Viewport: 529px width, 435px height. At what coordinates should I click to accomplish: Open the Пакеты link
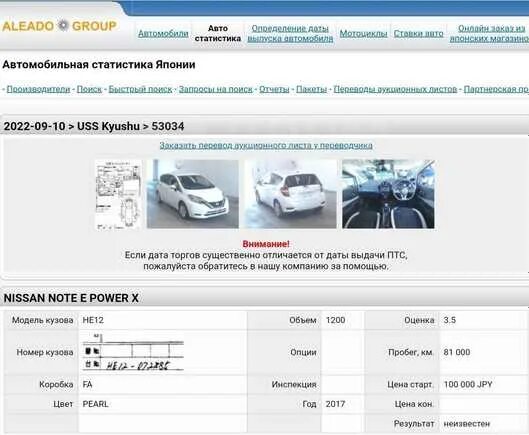click(311, 89)
